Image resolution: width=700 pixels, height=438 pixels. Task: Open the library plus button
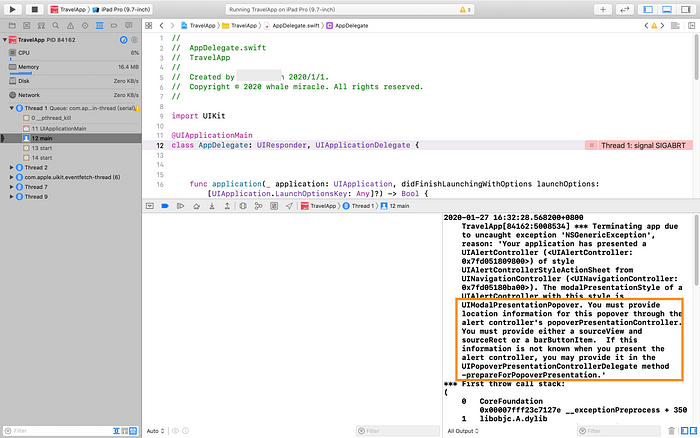pos(603,9)
